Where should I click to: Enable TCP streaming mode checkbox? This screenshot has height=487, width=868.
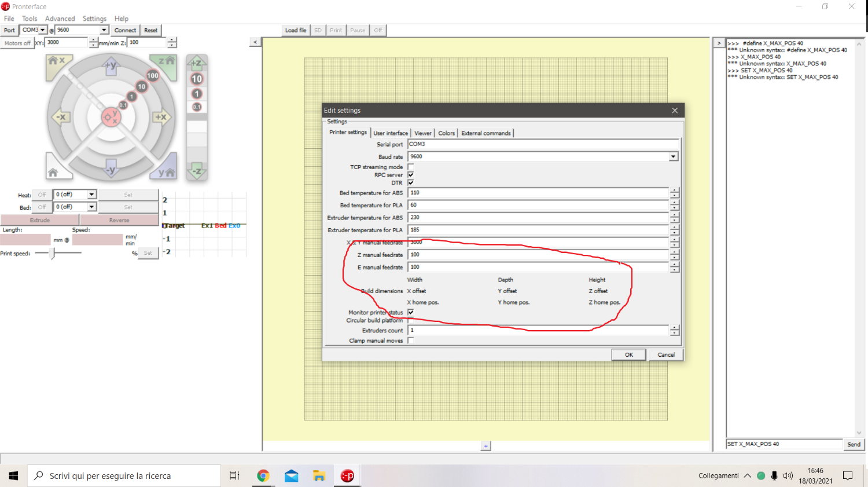pos(411,167)
